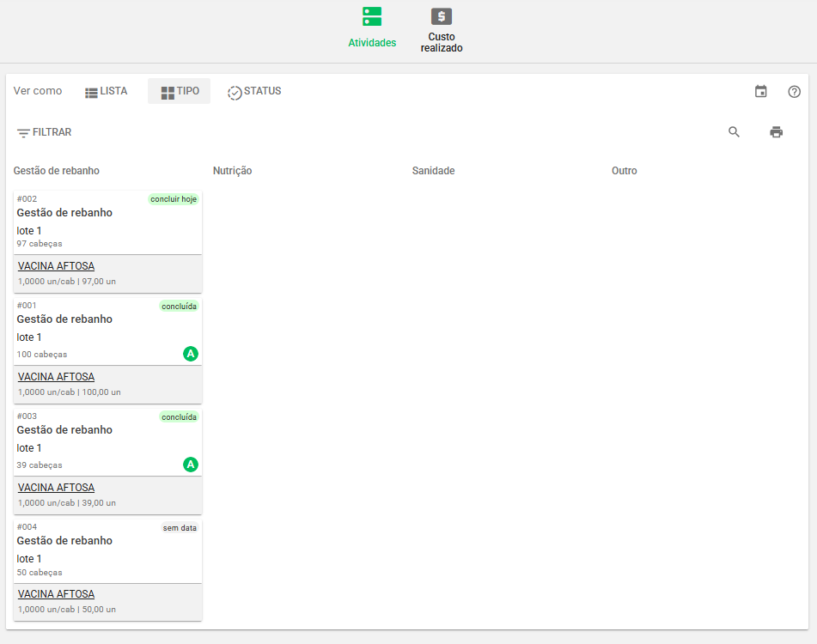This screenshot has width=817, height=644.
Task: Click '1,0000 un/cab | 100,00 un' text
Action: tap(70, 392)
